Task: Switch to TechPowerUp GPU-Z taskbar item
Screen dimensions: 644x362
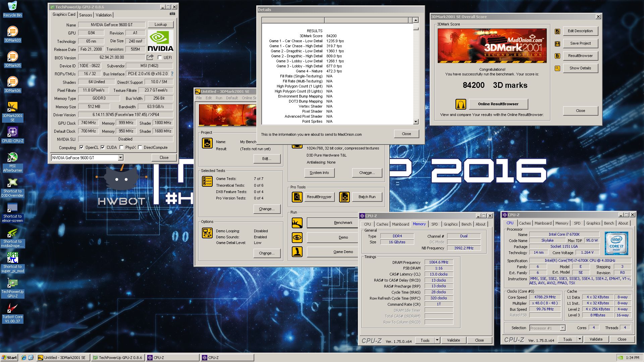Action: tap(117, 358)
